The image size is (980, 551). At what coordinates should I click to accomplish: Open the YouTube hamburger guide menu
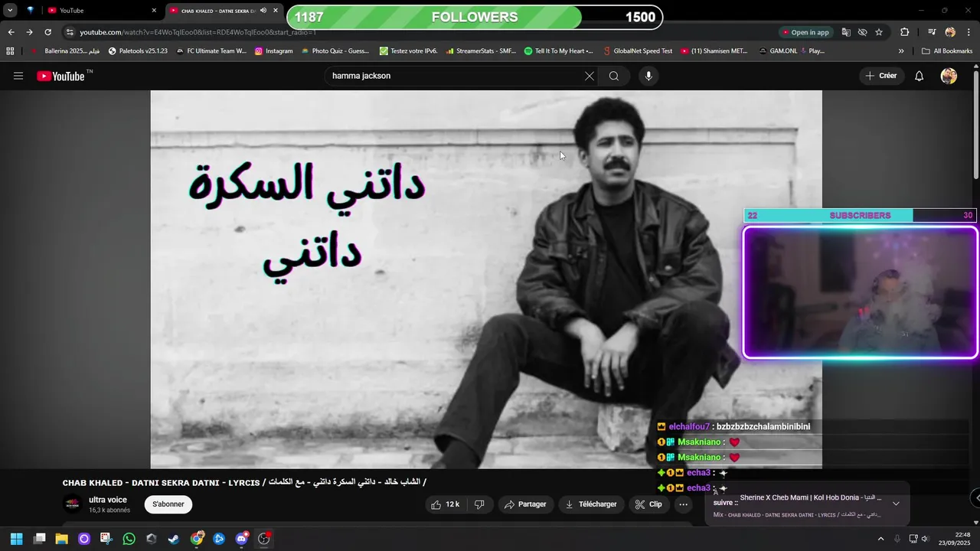(x=18, y=76)
